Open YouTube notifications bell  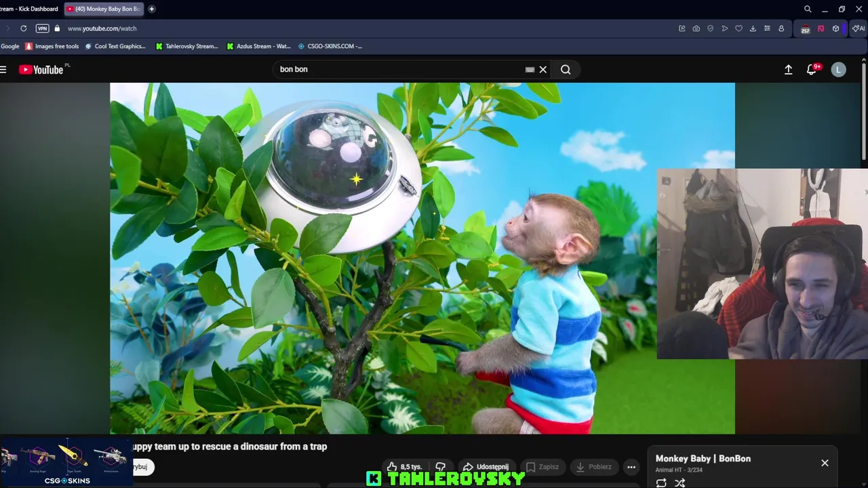pyautogui.click(x=812, y=69)
